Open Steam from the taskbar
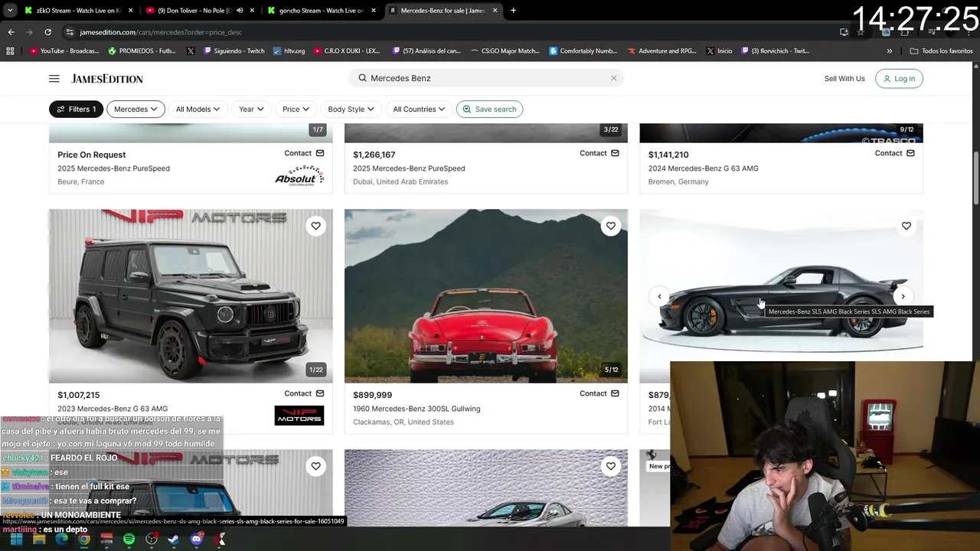980x551 pixels. coord(174,540)
